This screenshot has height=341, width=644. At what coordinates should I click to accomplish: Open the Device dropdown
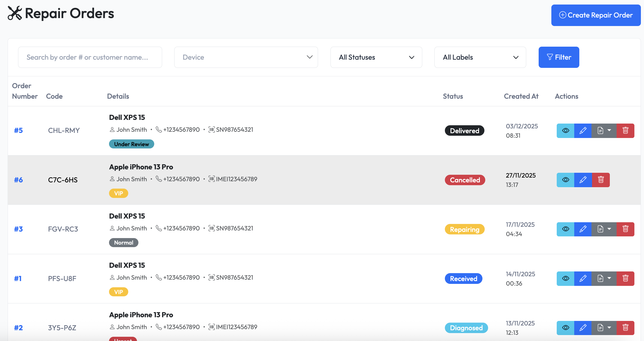[246, 57]
